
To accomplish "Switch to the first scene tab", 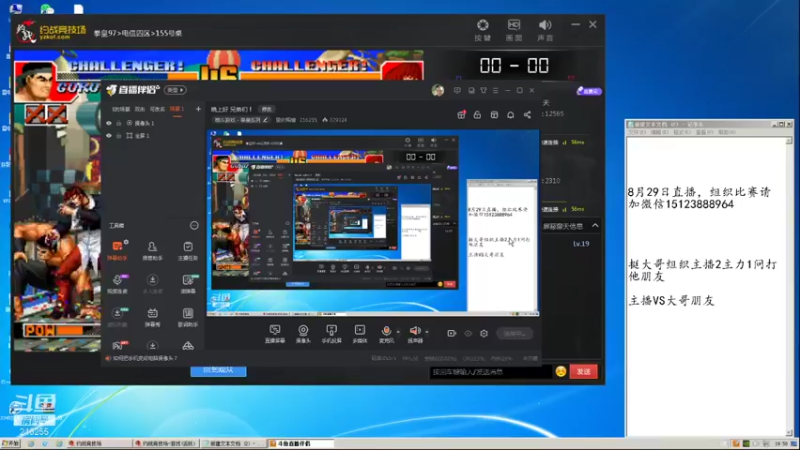I will [121, 109].
